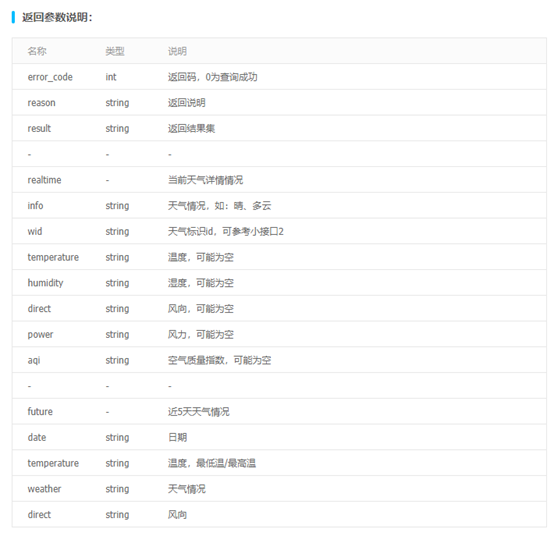Click the 名称 column header
The image size is (554, 536).
point(37,51)
